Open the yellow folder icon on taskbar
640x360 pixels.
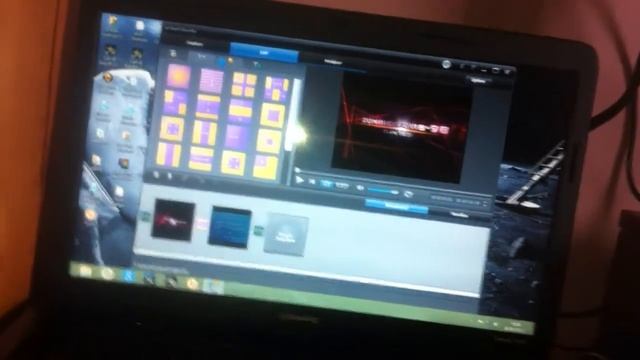coord(86,271)
